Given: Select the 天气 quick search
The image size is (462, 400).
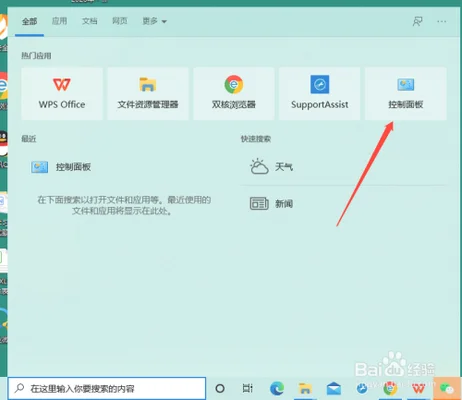Looking at the screenshot, I should 271,166.
